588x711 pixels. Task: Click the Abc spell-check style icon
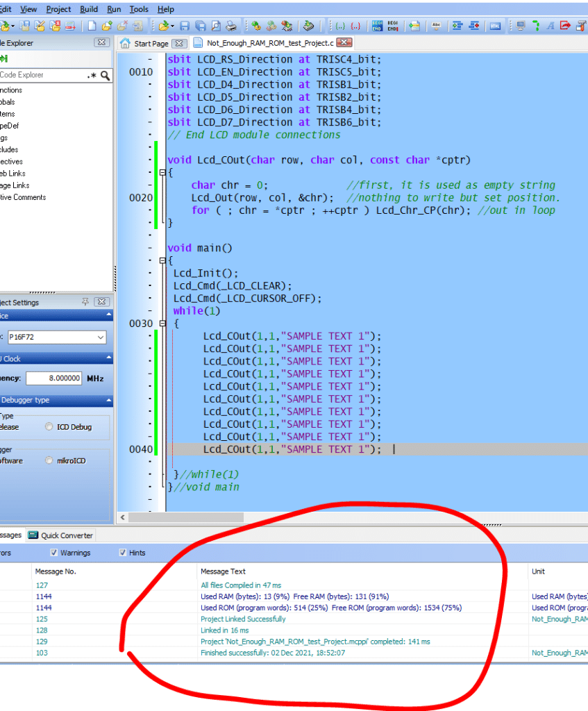point(436,26)
